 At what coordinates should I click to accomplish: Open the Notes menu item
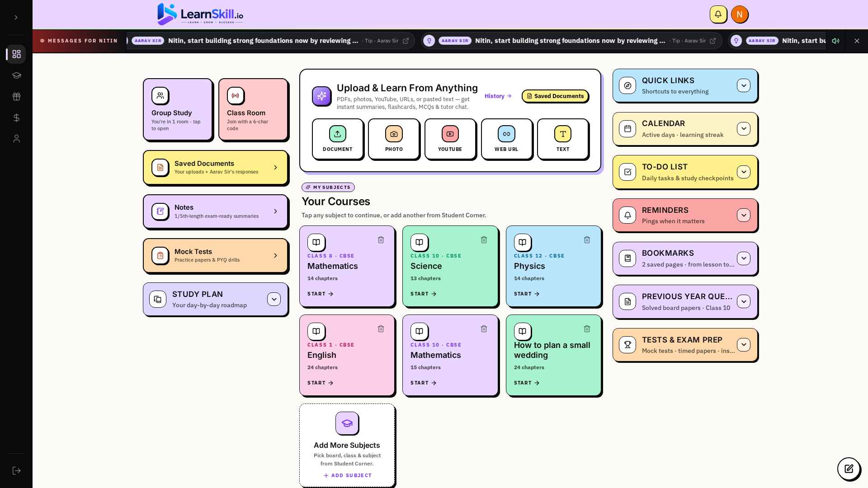pos(216,211)
